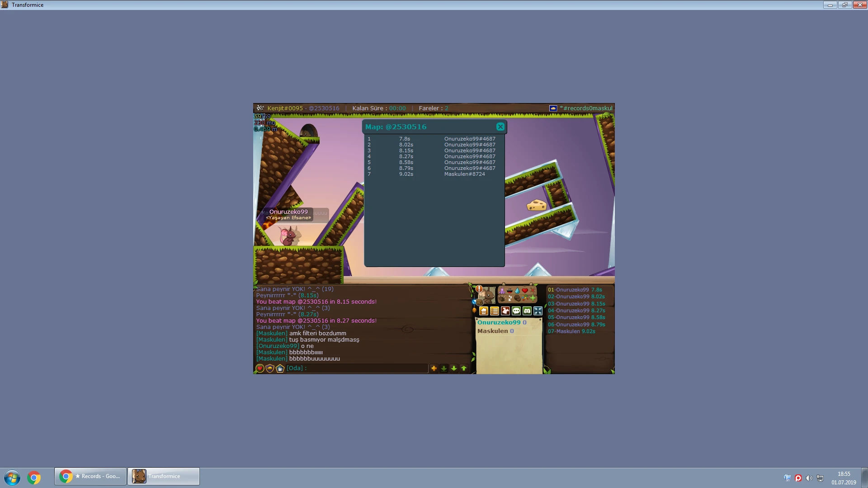Open the Discord icon
This screenshot has width=868, height=488.
(527, 311)
